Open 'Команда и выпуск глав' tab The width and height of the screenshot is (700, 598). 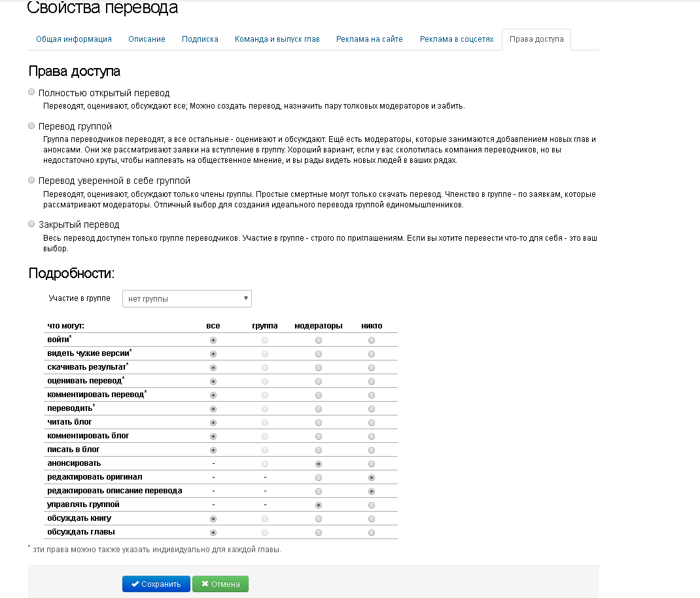pos(277,39)
